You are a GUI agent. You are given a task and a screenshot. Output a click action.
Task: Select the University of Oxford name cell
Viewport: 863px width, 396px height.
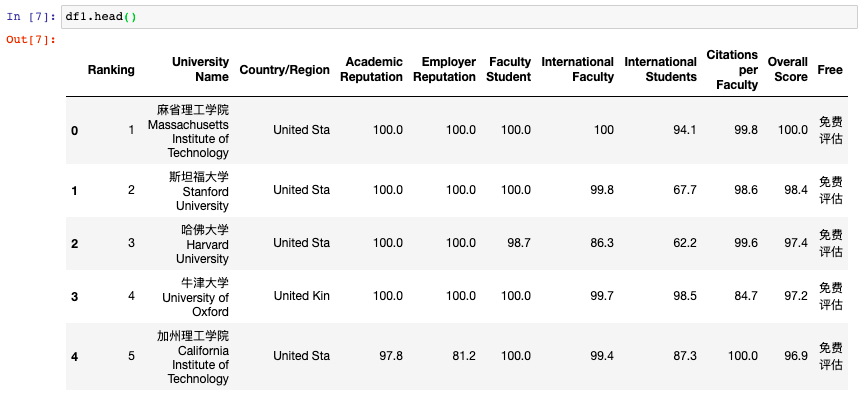pyautogui.click(x=195, y=297)
